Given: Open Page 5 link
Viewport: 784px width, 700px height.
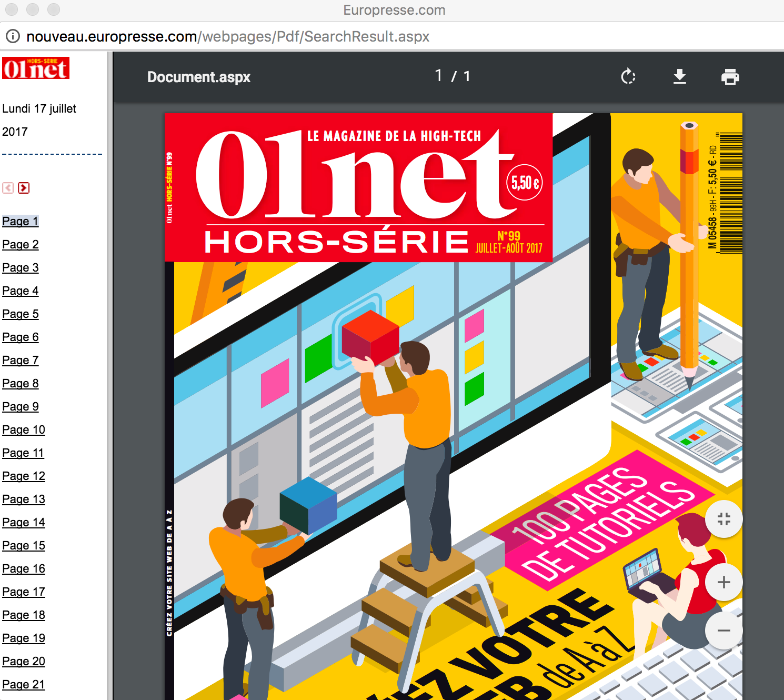Looking at the screenshot, I should (21, 314).
